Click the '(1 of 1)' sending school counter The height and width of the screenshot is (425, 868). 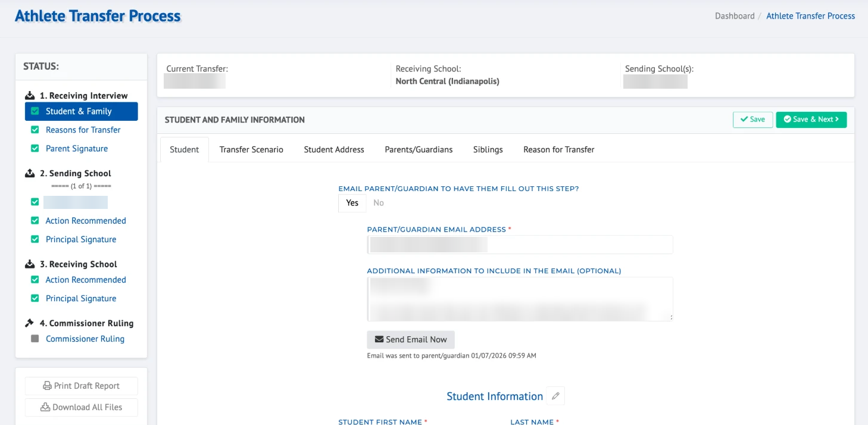(82, 186)
